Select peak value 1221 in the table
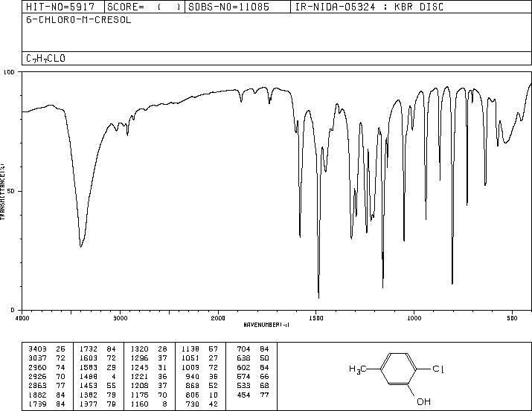This screenshot has height=411, width=532. pyautogui.click(x=139, y=376)
